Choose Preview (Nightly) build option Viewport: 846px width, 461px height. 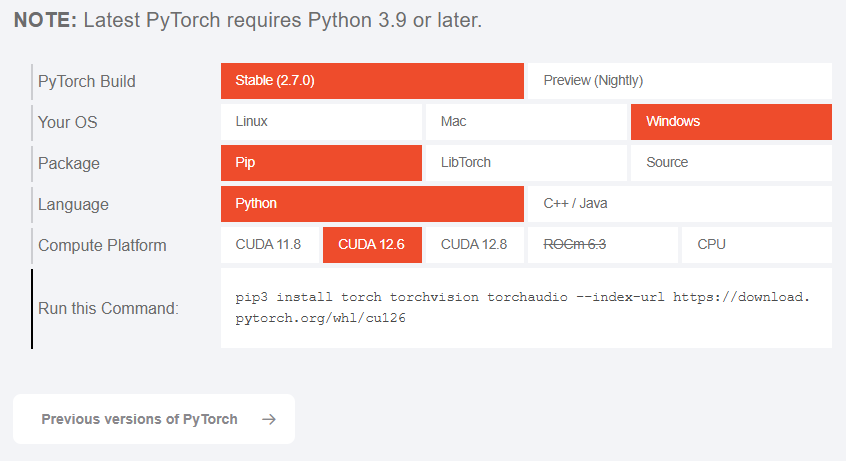678,81
